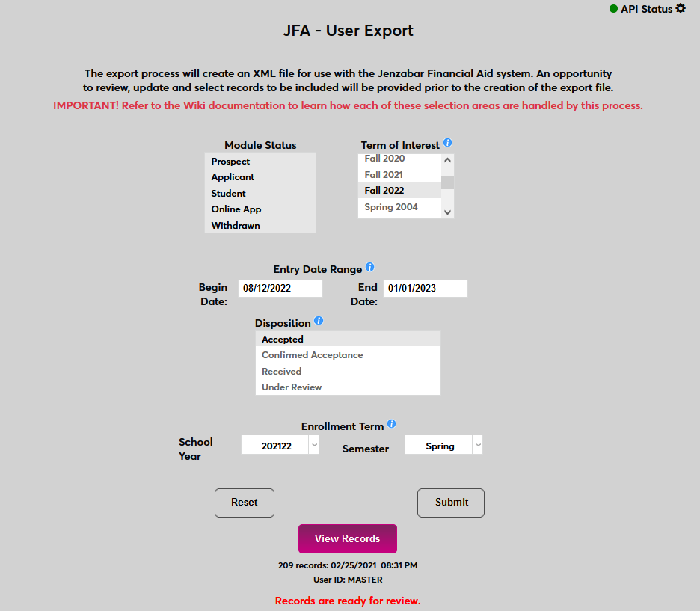Click the Submit button

451,503
